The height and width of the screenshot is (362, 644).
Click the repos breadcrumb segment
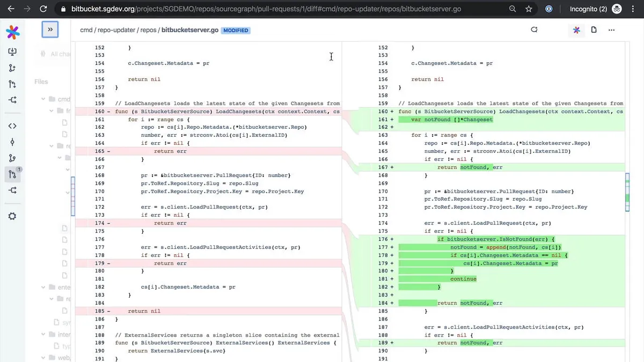[x=148, y=30]
